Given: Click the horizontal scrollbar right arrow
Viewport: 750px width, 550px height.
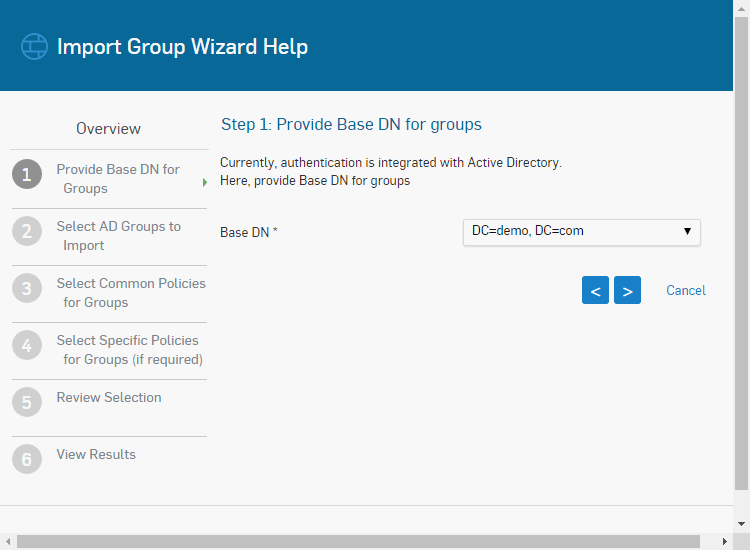Looking at the screenshot, I should point(725,541).
